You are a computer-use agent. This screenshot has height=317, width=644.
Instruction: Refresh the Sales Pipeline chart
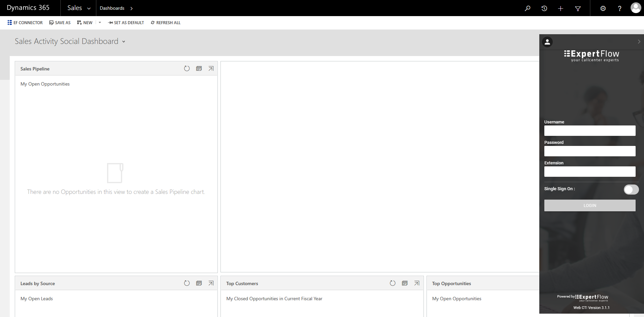coord(187,68)
